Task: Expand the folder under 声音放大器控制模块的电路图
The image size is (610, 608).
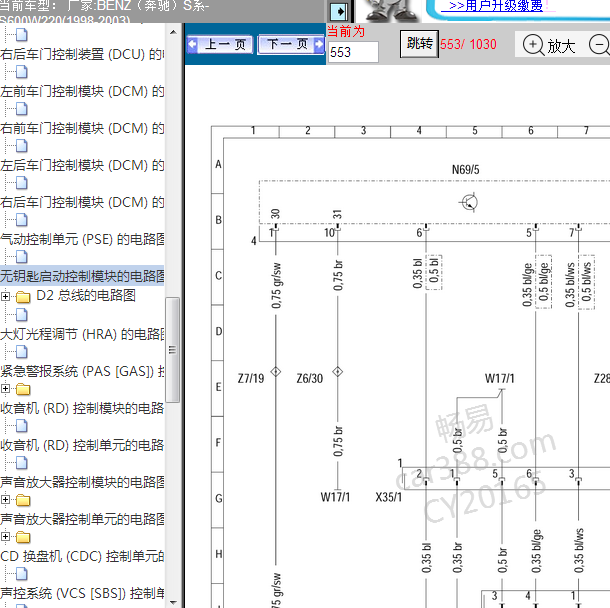Action: pyautogui.click(x=5, y=499)
